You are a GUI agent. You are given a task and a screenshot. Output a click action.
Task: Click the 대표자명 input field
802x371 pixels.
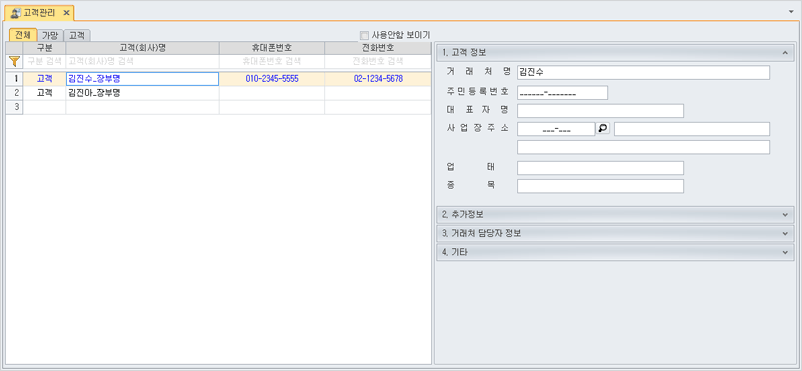(x=600, y=111)
